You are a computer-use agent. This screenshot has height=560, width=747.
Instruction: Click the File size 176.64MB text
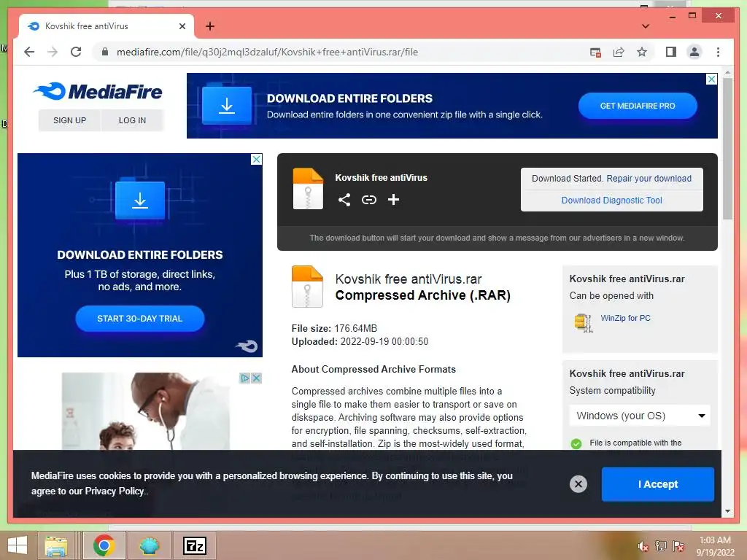coord(334,329)
